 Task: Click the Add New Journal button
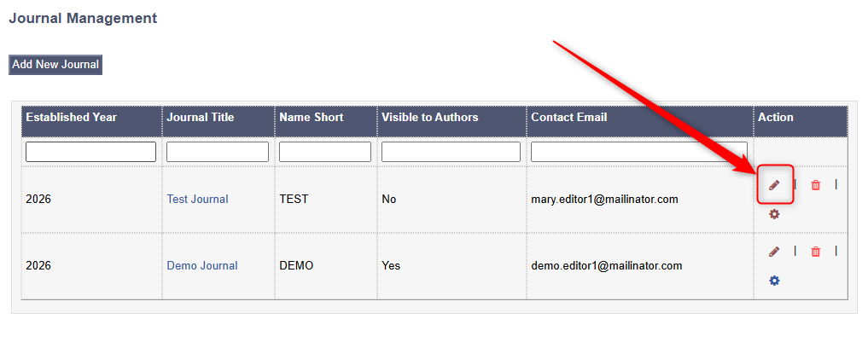click(x=55, y=64)
